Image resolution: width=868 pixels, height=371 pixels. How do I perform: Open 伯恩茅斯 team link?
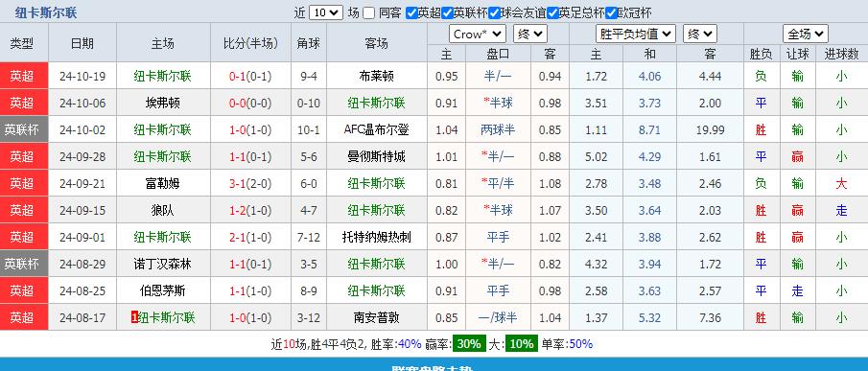tap(163, 290)
